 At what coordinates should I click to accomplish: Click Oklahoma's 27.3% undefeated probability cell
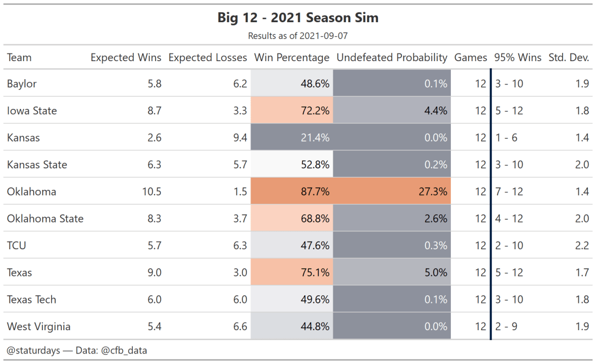392,192
